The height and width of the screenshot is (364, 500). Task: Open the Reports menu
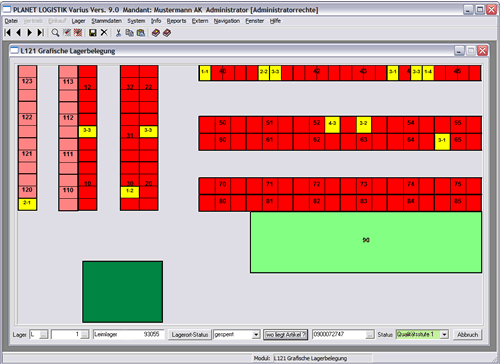176,21
